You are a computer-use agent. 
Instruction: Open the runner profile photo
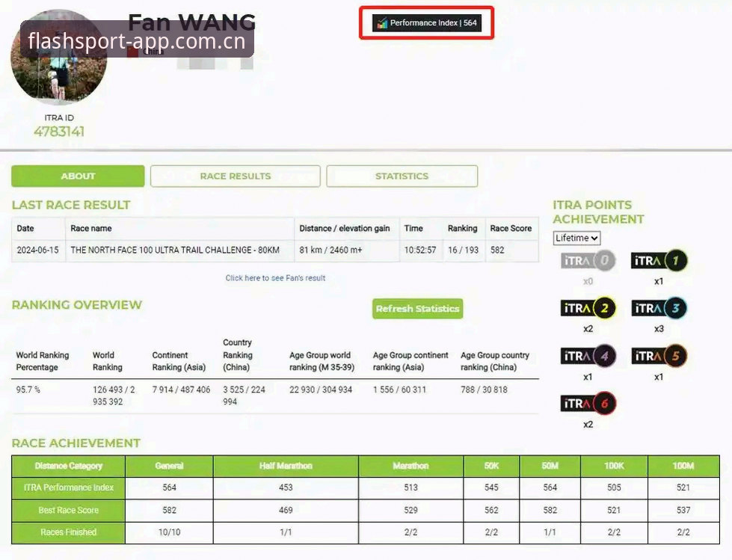[x=59, y=57]
